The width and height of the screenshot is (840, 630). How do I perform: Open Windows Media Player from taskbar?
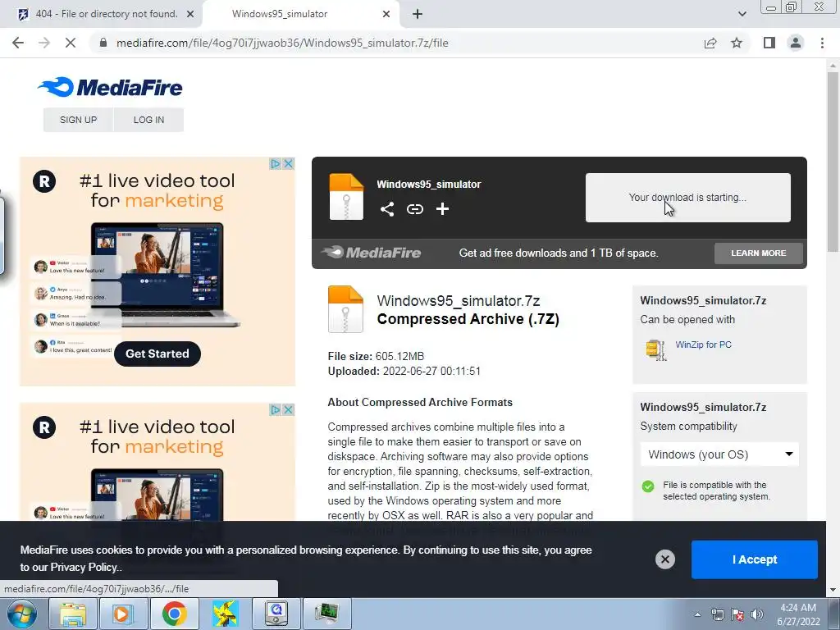[x=122, y=614]
